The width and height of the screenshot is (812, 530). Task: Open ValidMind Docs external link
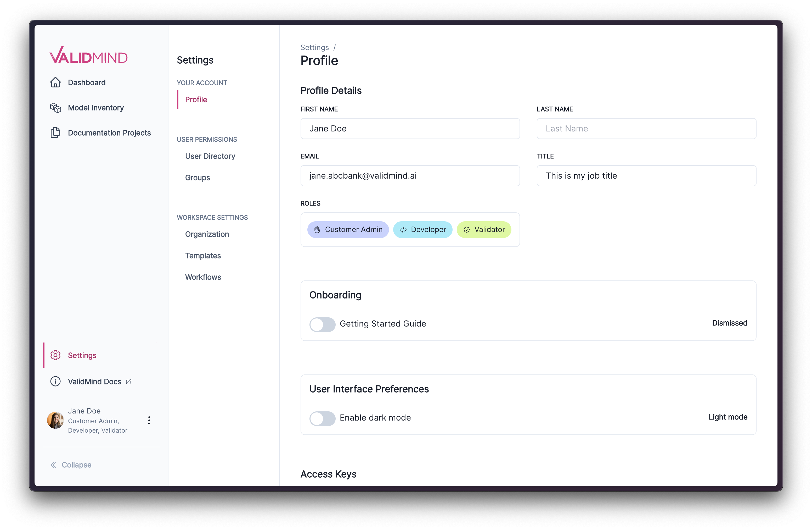point(95,381)
